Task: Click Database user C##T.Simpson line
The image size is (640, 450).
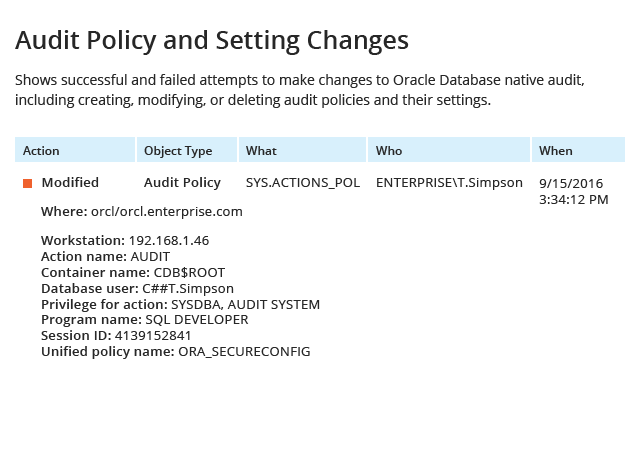Action: [138, 288]
